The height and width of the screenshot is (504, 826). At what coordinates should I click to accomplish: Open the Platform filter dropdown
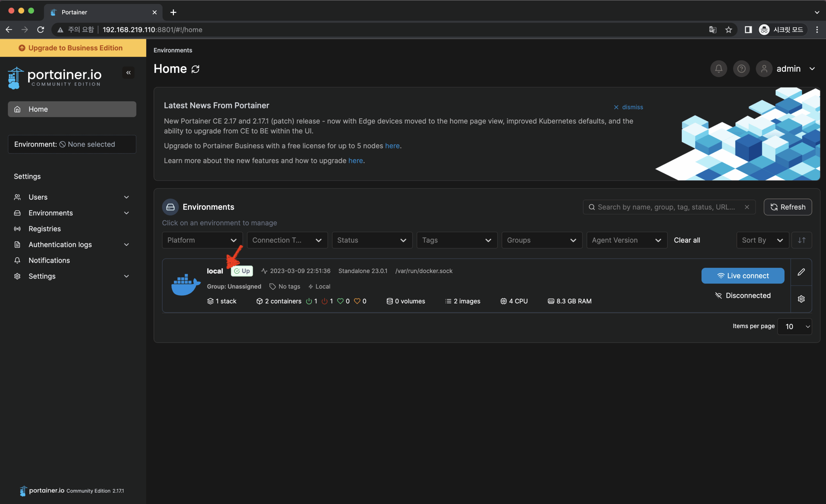tap(202, 240)
